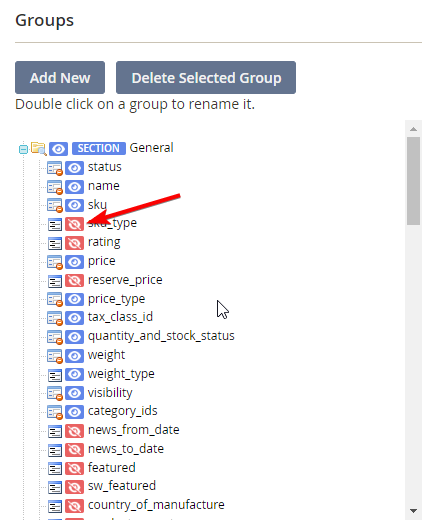Toggle visibility of the General section

[58, 149]
